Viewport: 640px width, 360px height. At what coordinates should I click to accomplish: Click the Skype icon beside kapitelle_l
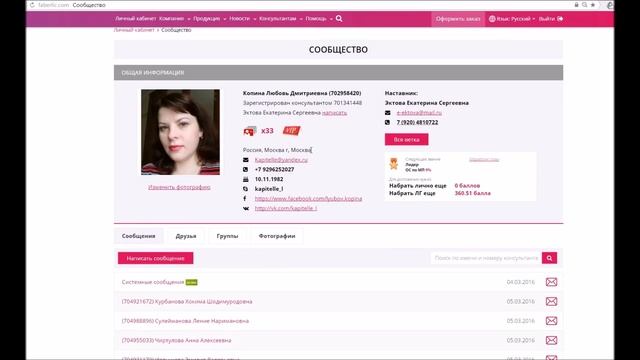246,189
